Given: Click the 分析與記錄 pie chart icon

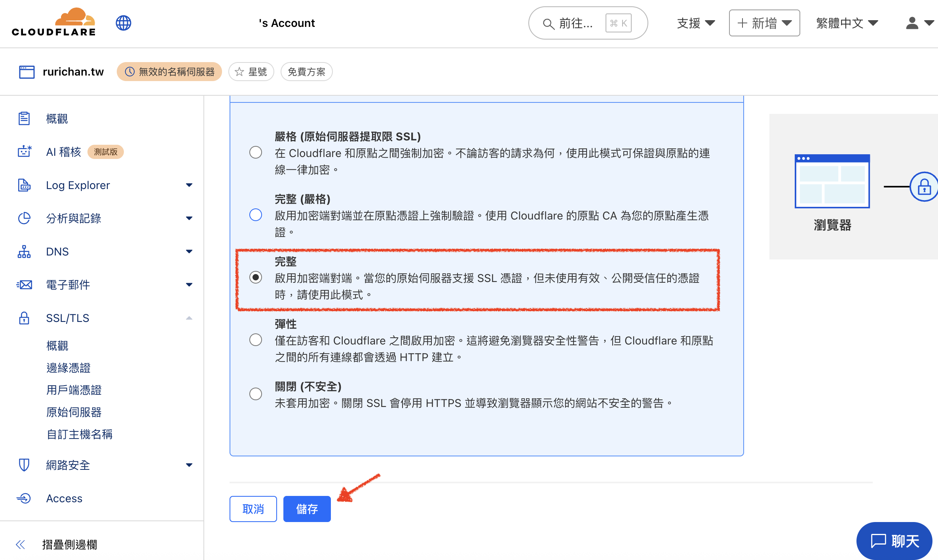Looking at the screenshot, I should 24,218.
